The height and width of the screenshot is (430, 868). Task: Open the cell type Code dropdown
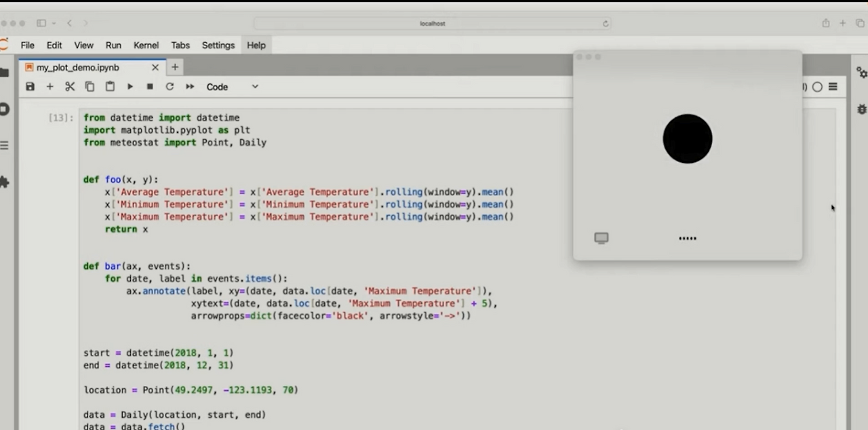tap(232, 87)
